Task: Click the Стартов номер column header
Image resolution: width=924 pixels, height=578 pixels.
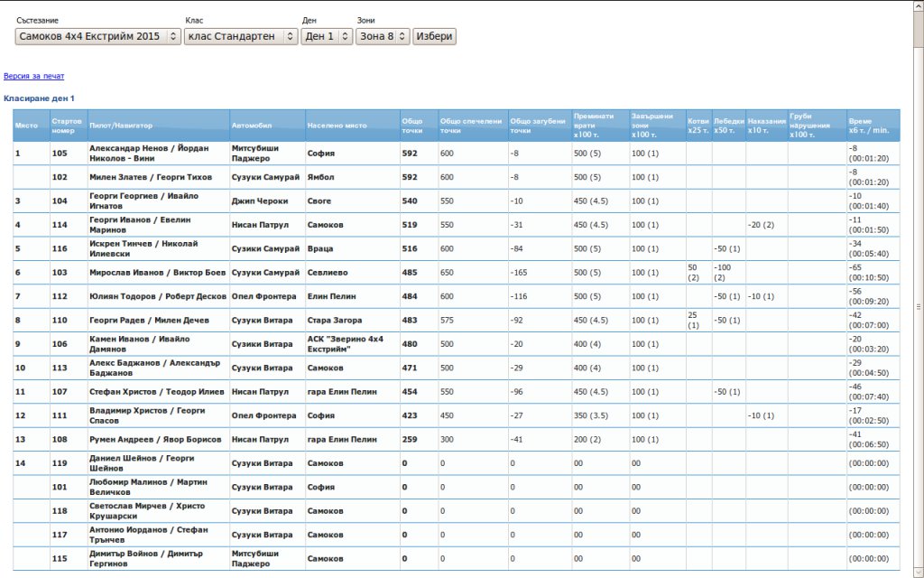Action: (68, 126)
